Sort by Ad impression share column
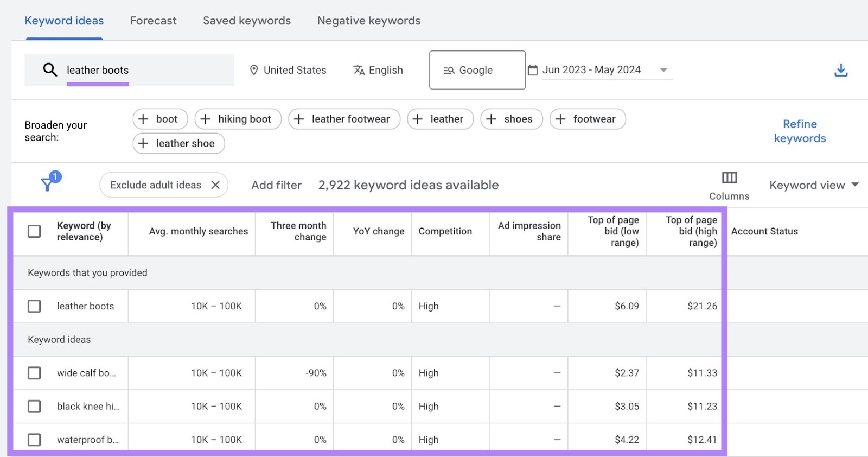This screenshot has height=457, width=868. click(529, 231)
